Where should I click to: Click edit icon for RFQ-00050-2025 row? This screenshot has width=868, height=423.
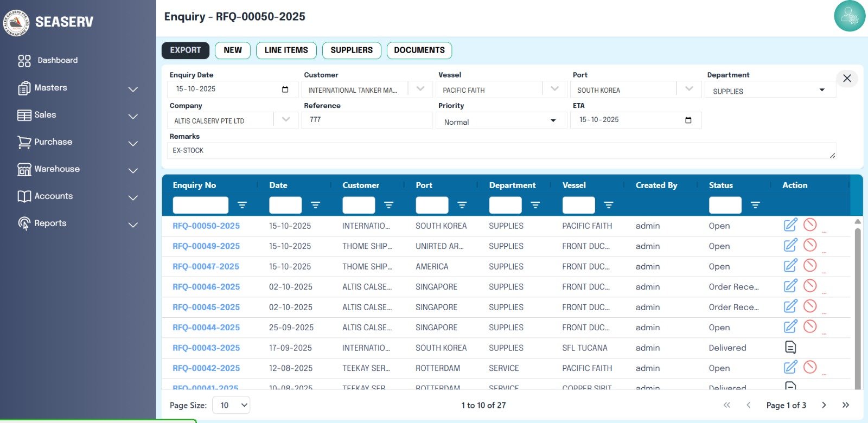point(790,225)
